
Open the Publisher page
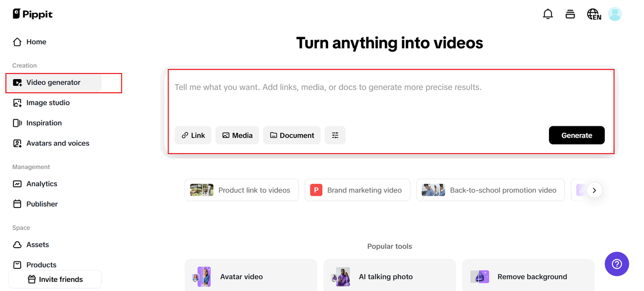tap(42, 204)
